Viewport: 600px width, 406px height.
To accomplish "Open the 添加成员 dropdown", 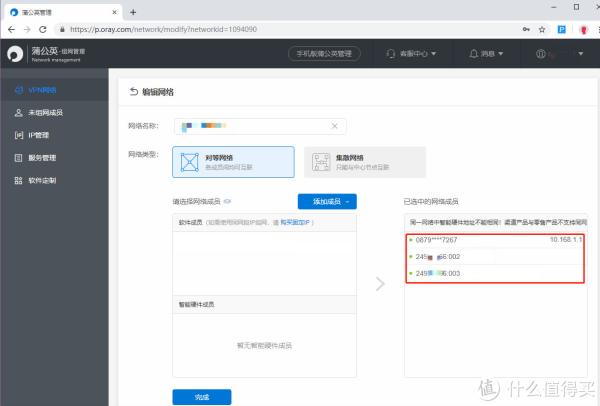I will pos(327,202).
